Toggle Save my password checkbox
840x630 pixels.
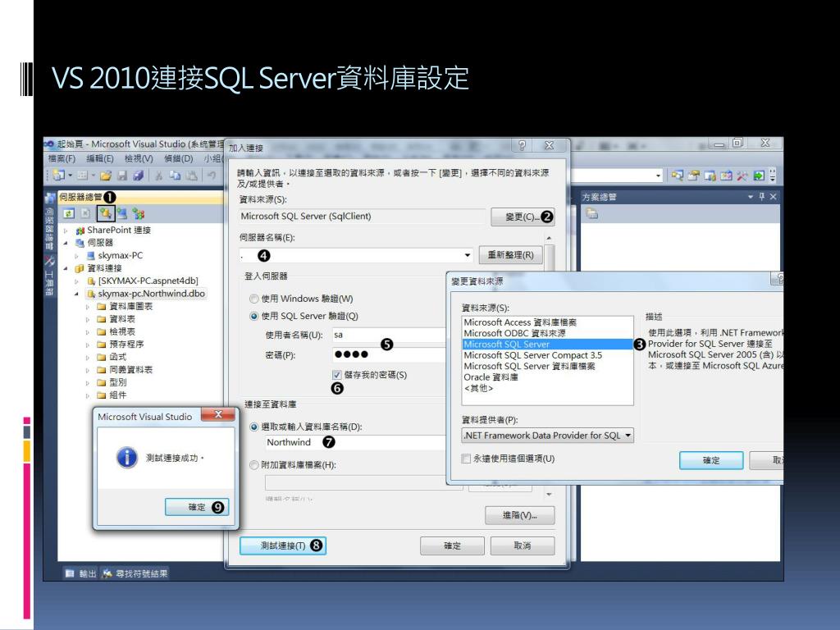[x=336, y=375]
